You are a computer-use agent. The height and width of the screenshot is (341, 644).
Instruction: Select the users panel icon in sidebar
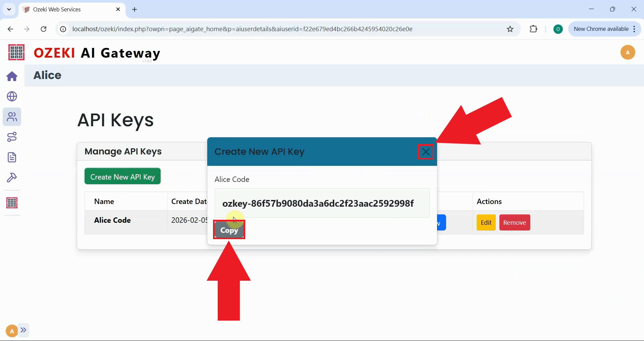tap(12, 117)
